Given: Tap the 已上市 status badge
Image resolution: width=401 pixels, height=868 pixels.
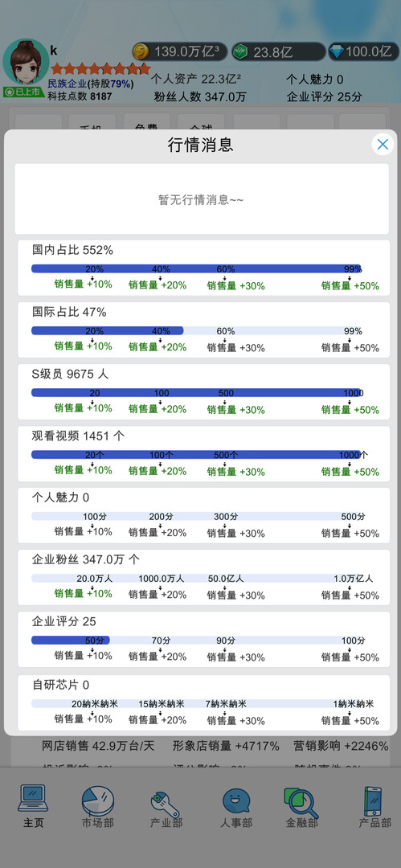Looking at the screenshot, I should click(24, 92).
